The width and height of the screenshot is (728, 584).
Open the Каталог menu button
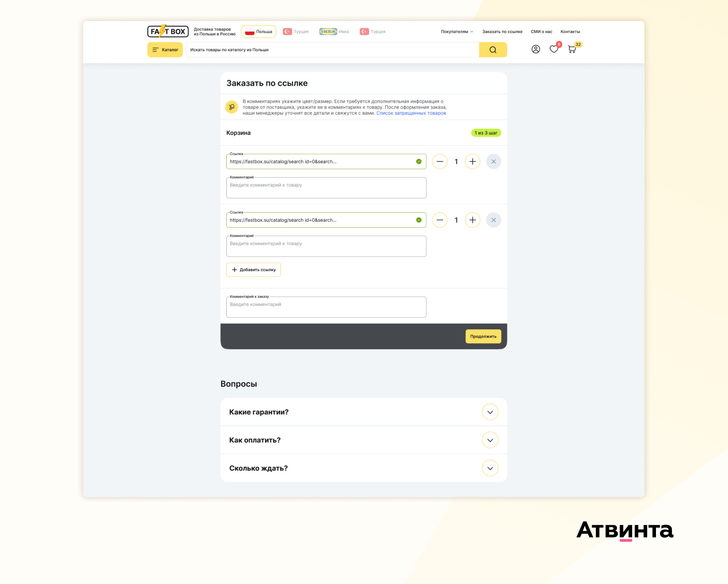(165, 50)
